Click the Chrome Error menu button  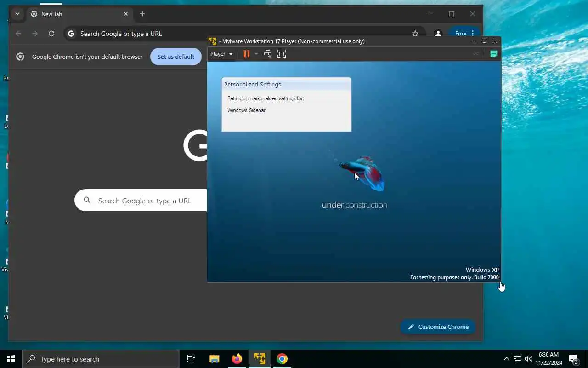pyautogui.click(x=464, y=34)
